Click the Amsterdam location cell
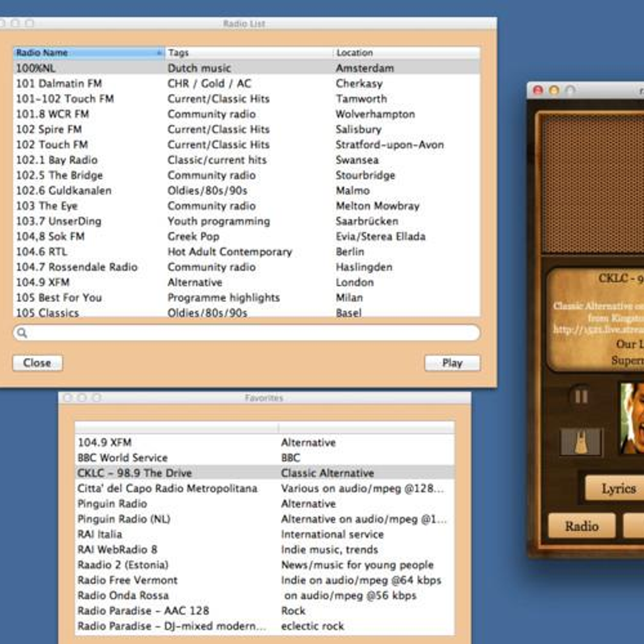 (365, 68)
